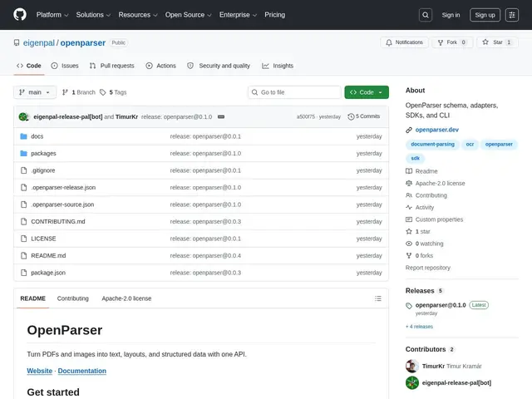Open the appearance settings icon beside Sign up
This screenshot has width=532, height=399.
[512, 15]
